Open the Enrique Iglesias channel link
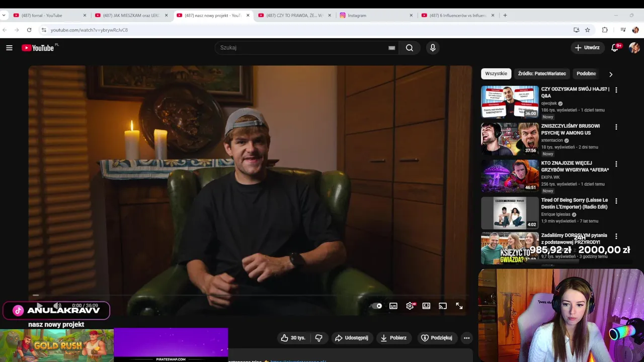This screenshot has width=644, height=362. 555,214
